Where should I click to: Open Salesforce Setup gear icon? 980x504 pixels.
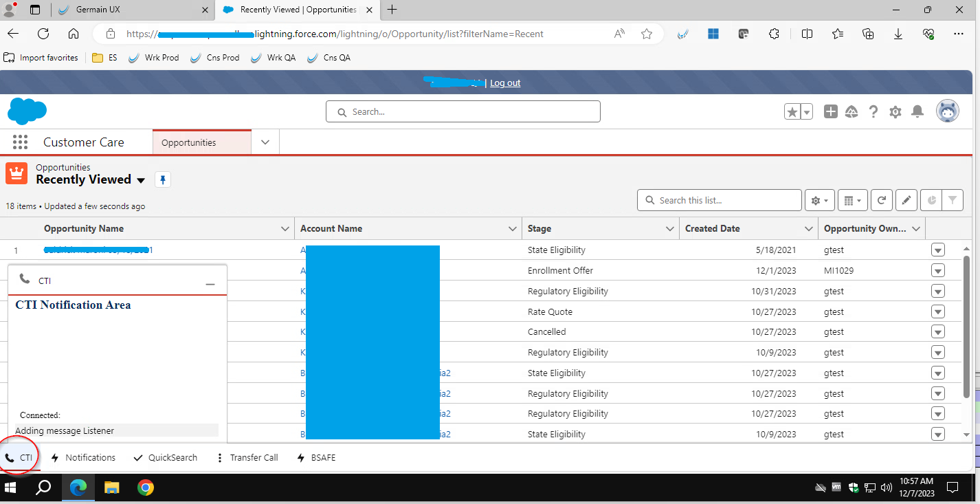[x=895, y=111]
